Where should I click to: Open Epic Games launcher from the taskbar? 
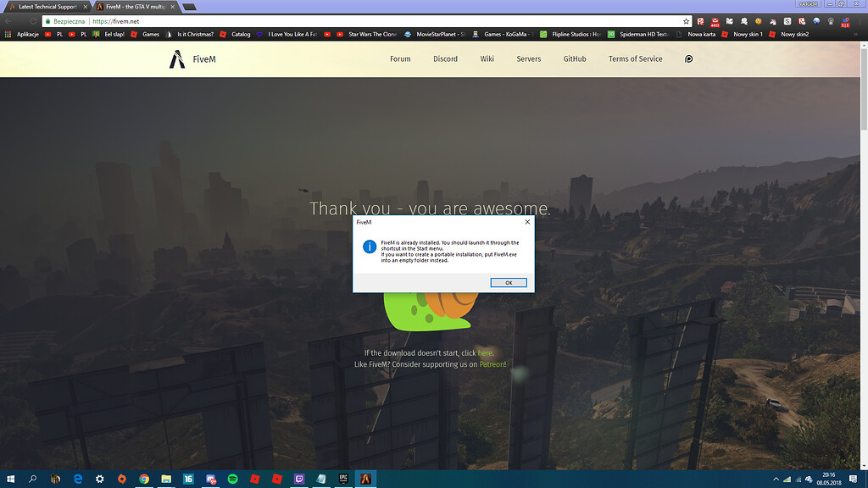coord(343,479)
